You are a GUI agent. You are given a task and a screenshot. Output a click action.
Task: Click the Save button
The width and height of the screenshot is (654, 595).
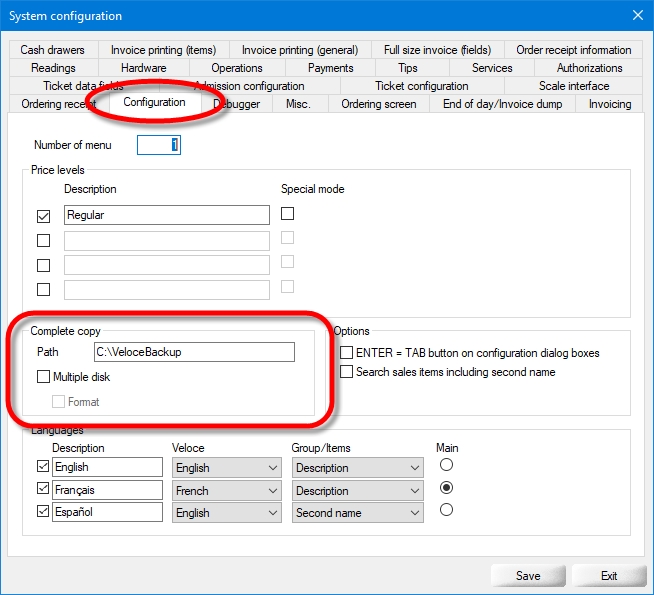coord(528,576)
